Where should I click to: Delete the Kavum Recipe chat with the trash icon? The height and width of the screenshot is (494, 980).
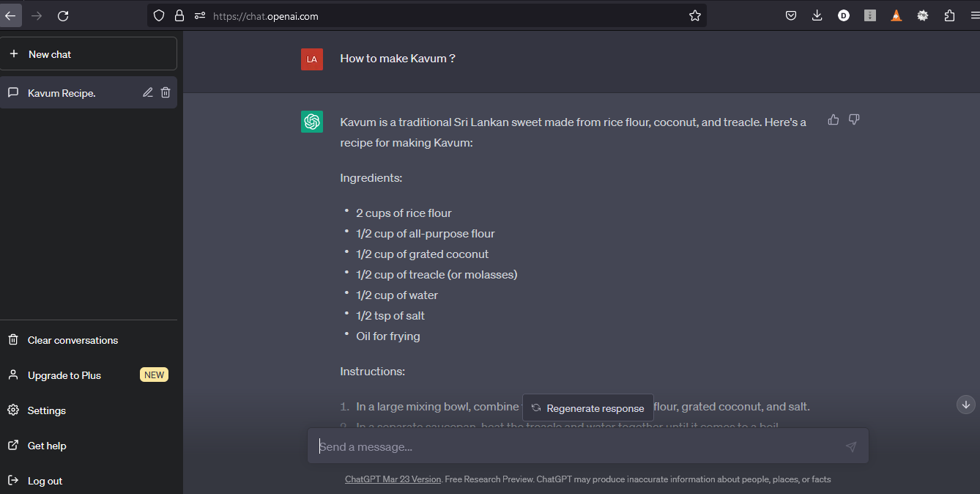tap(166, 92)
